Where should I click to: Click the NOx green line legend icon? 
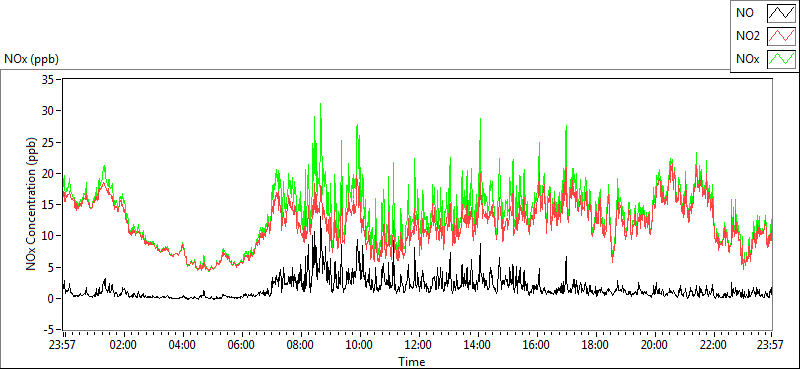tap(781, 59)
